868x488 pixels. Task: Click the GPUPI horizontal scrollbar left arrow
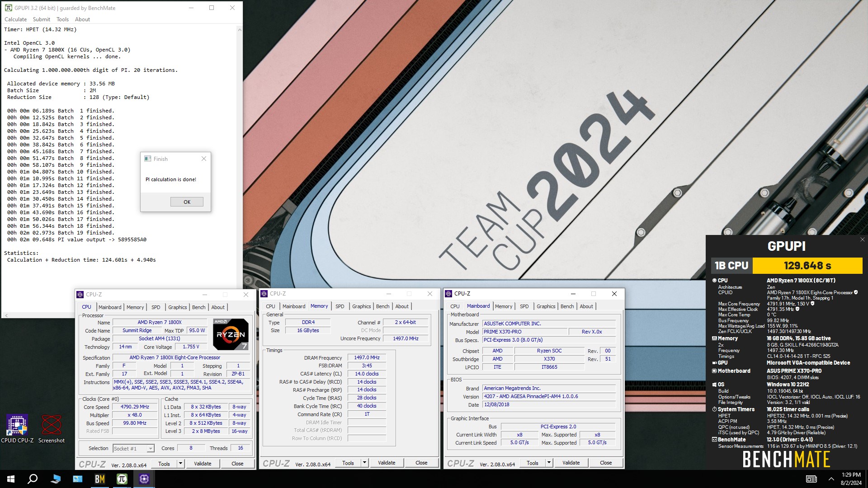point(6,315)
